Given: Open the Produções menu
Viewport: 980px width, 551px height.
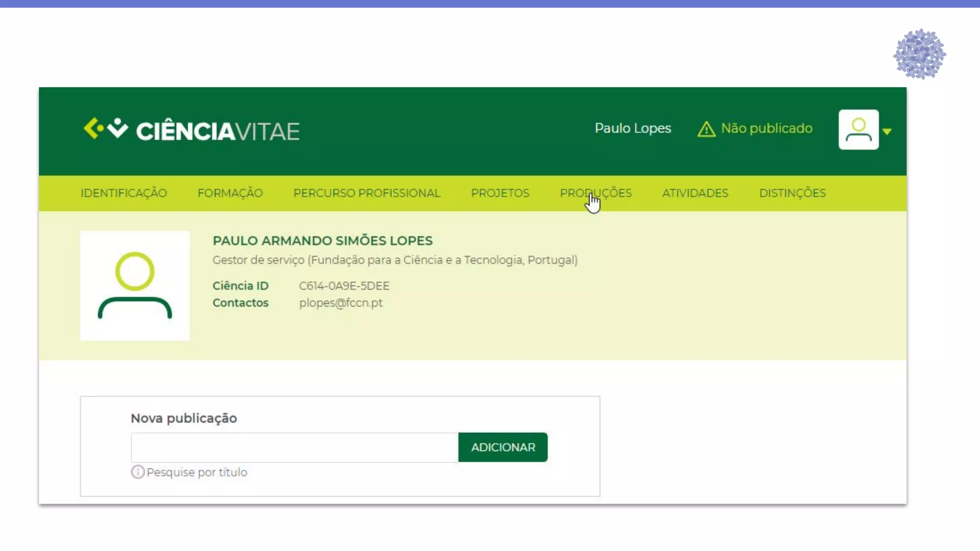Looking at the screenshot, I should tap(596, 193).
